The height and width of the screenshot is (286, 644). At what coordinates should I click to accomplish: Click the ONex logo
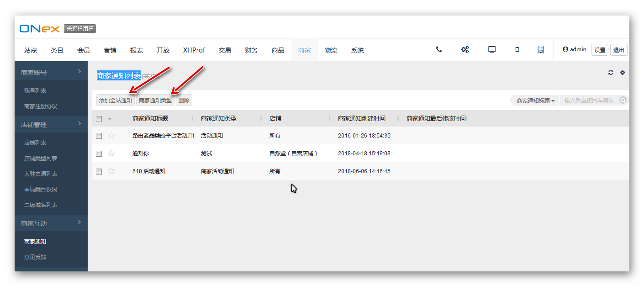pos(40,29)
